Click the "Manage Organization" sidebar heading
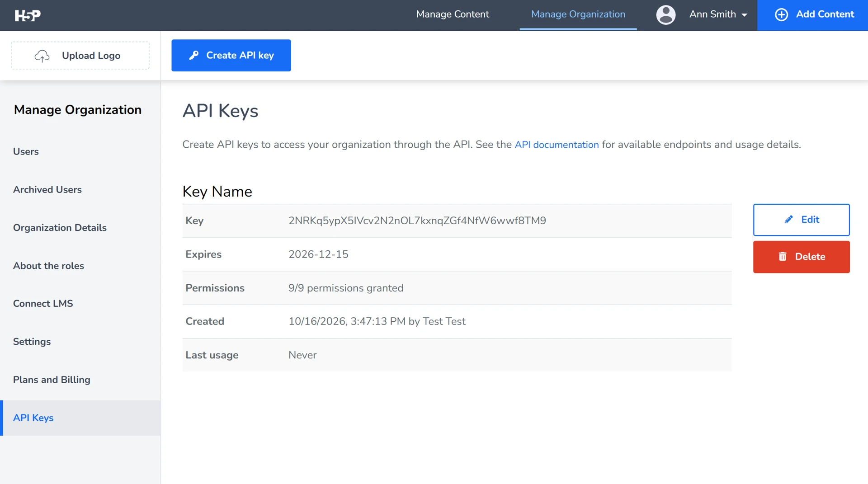 78,110
